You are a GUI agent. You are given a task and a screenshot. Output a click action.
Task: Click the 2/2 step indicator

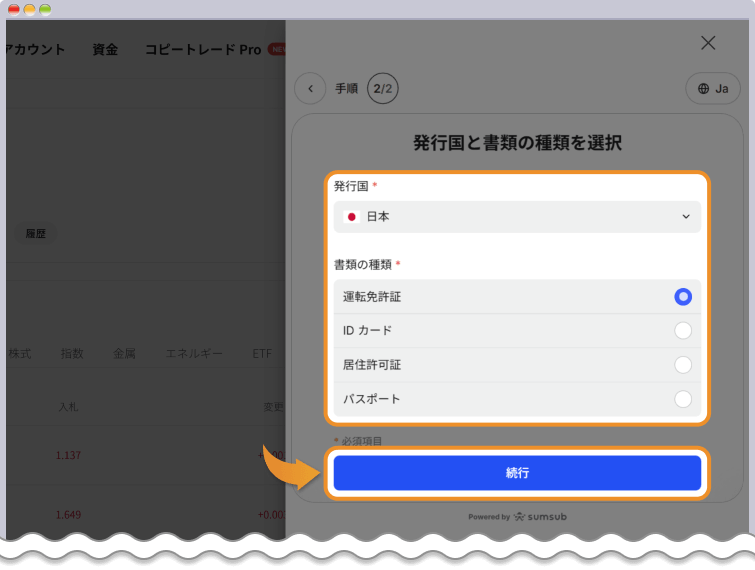(x=383, y=89)
